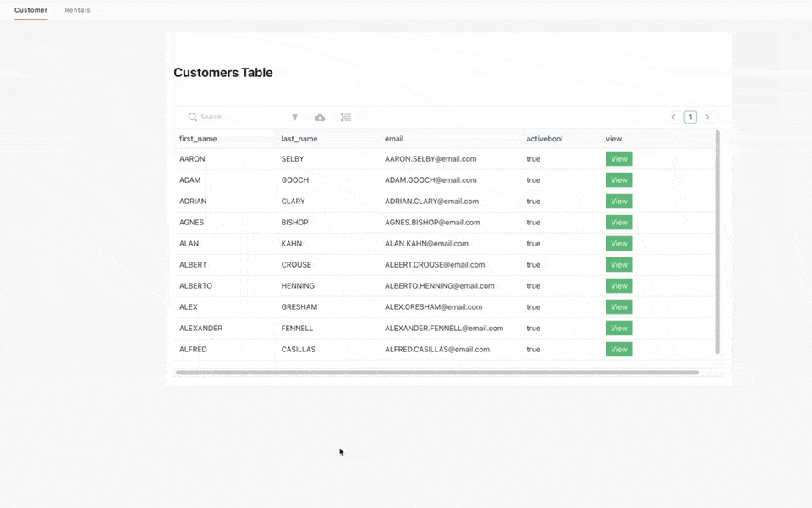Screen dimensions: 812x508
Task: Type in the table Search field
Action: (241, 118)
